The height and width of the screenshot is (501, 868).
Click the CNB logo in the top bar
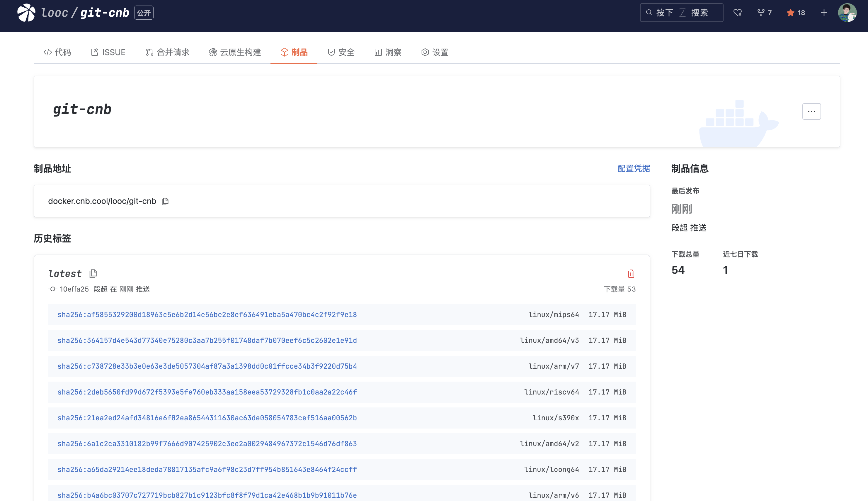26,13
